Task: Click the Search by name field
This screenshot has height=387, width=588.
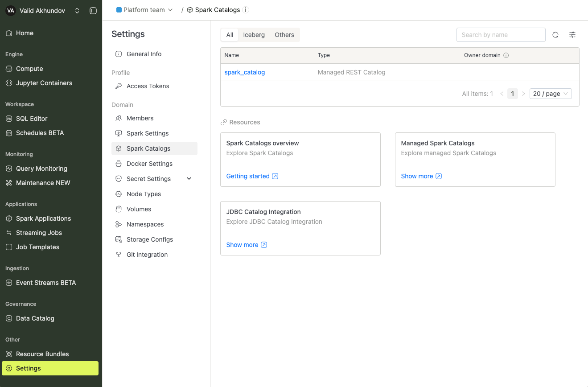Action: [501, 35]
